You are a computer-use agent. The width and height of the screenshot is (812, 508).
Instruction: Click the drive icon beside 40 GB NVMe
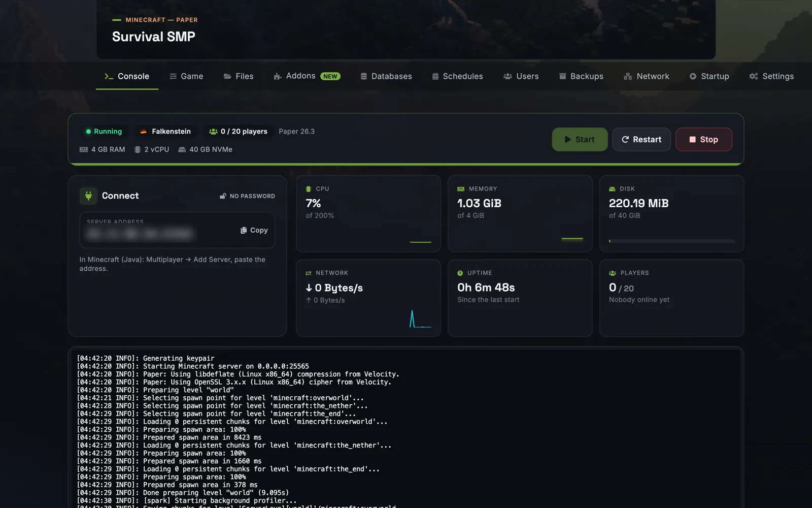(x=182, y=150)
